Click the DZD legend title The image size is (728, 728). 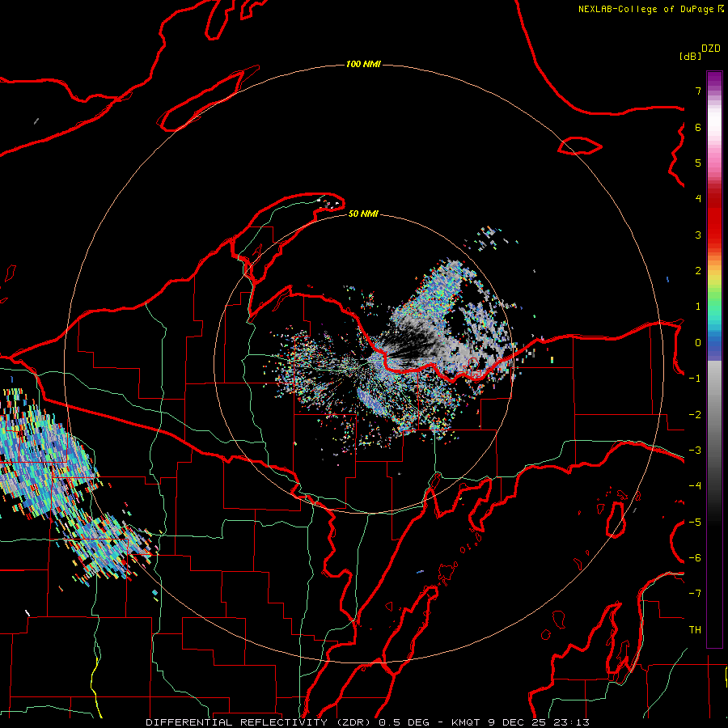[x=711, y=49]
